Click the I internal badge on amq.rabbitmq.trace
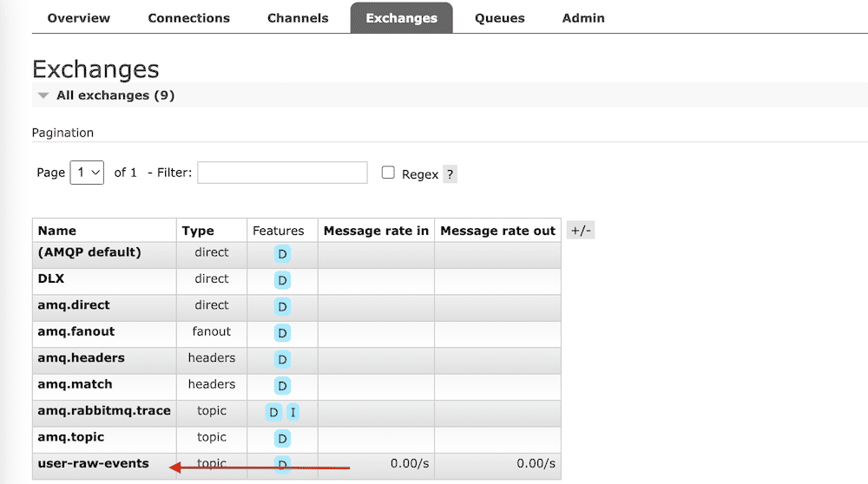Screen dimensions: 868x484 (x=293, y=412)
